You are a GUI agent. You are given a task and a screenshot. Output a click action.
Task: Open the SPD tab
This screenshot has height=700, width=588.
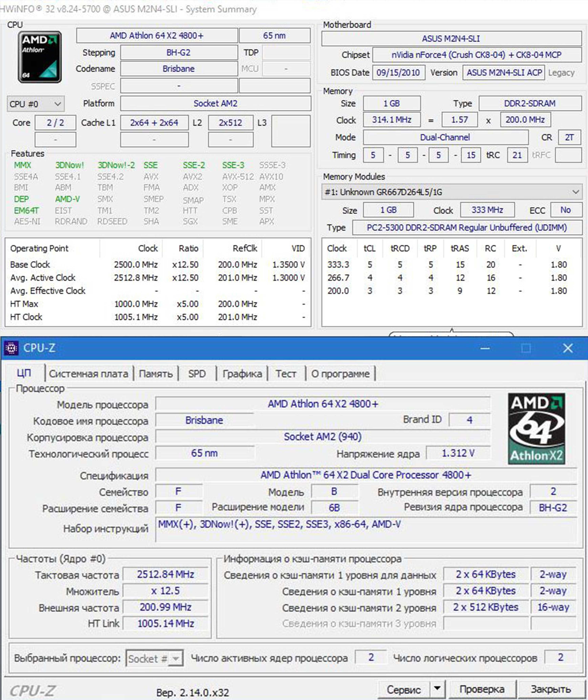[x=197, y=374]
